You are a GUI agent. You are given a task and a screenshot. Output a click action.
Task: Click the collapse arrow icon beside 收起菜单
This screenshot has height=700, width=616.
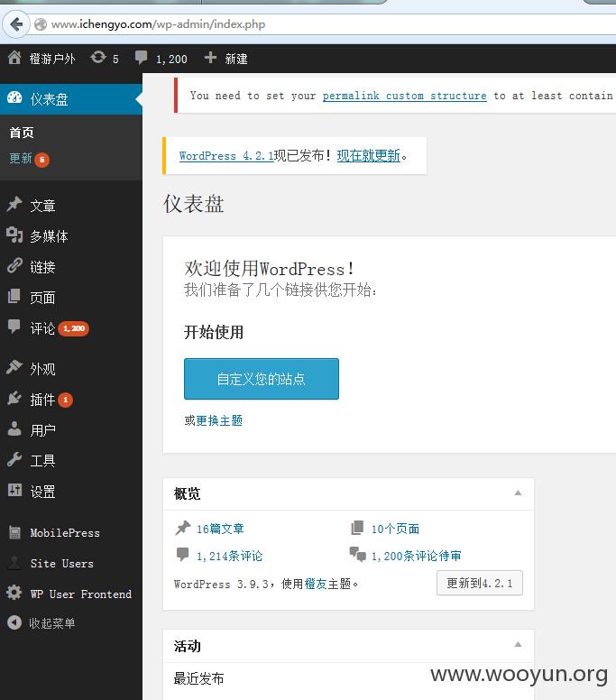[14, 622]
